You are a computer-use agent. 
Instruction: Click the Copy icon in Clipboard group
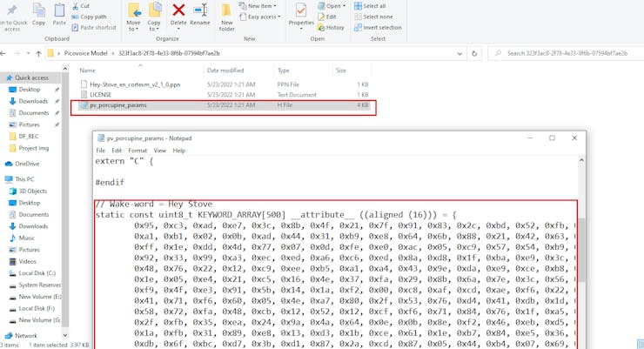(x=38, y=14)
